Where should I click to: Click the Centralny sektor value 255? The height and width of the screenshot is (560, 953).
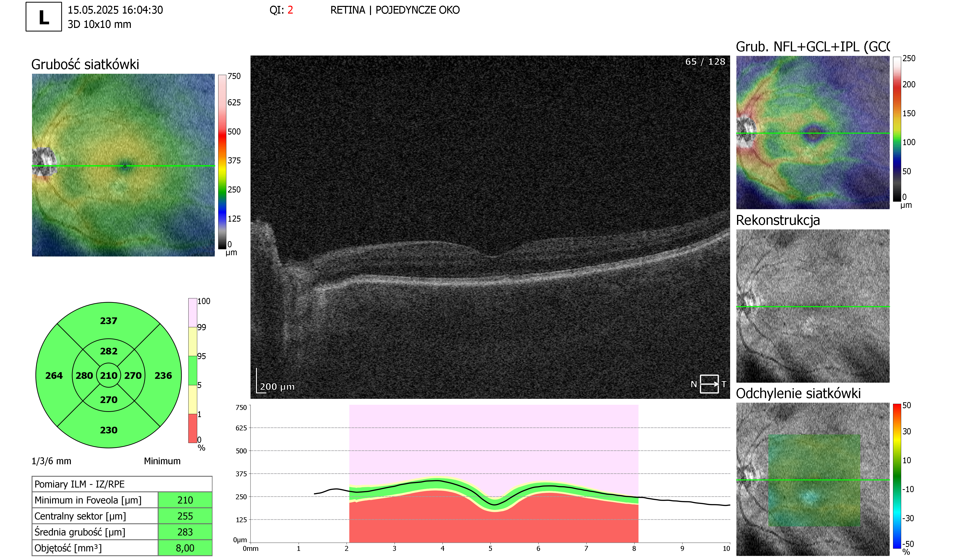[185, 516]
